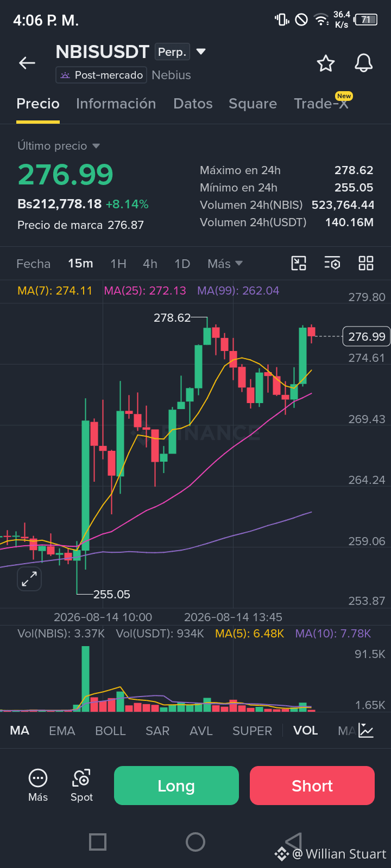Tap the red Short button

tap(312, 786)
